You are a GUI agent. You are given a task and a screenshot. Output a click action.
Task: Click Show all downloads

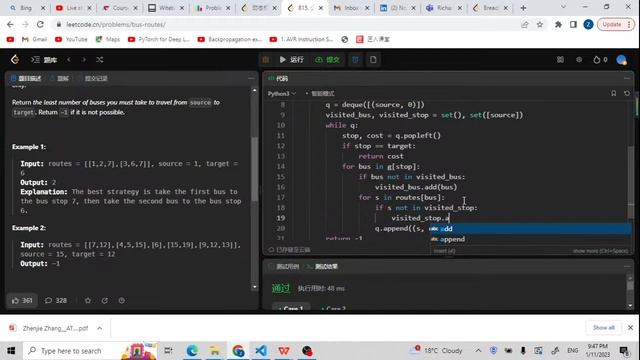604,328
